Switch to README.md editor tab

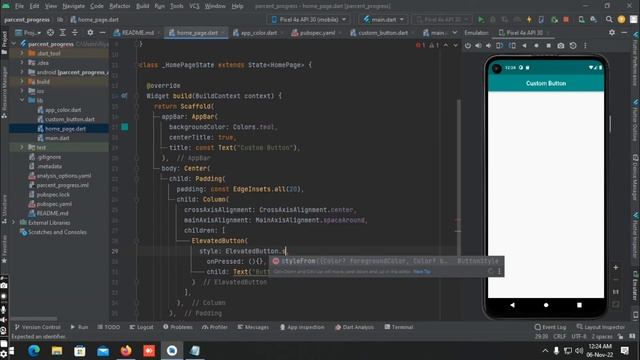[x=134, y=33]
